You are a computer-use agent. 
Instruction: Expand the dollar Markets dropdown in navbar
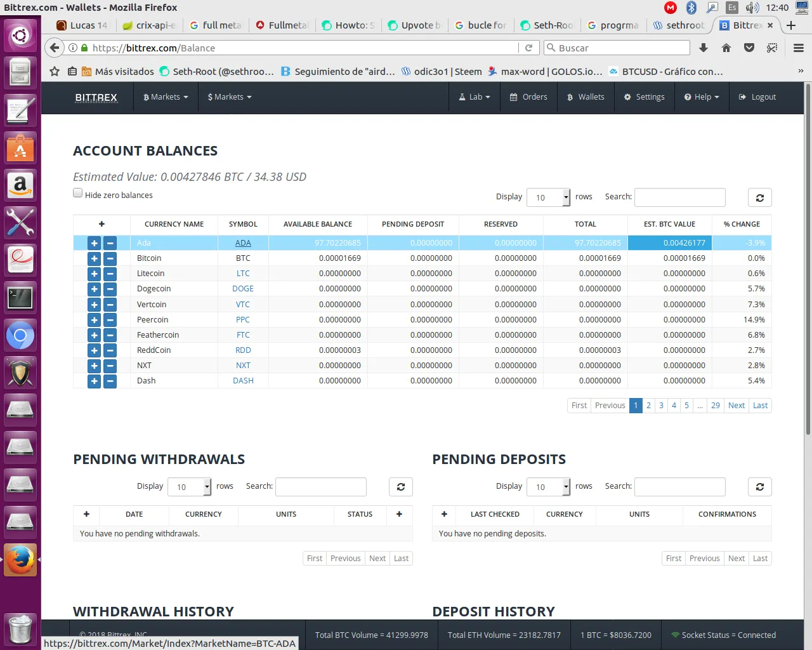pyautogui.click(x=230, y=97)
